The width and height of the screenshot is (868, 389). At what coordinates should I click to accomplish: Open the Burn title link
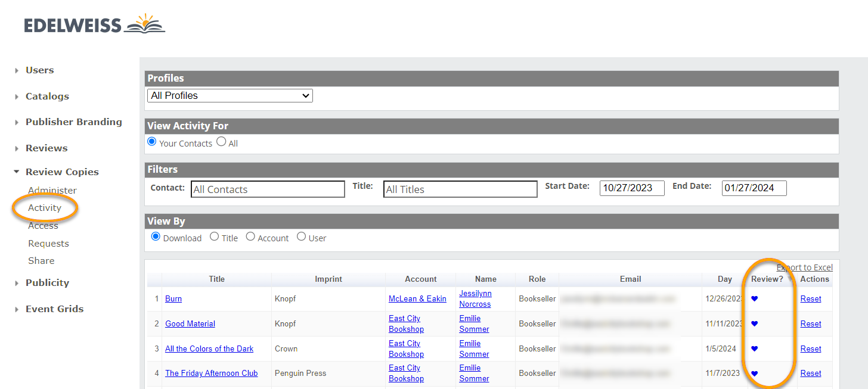[173, 299]
